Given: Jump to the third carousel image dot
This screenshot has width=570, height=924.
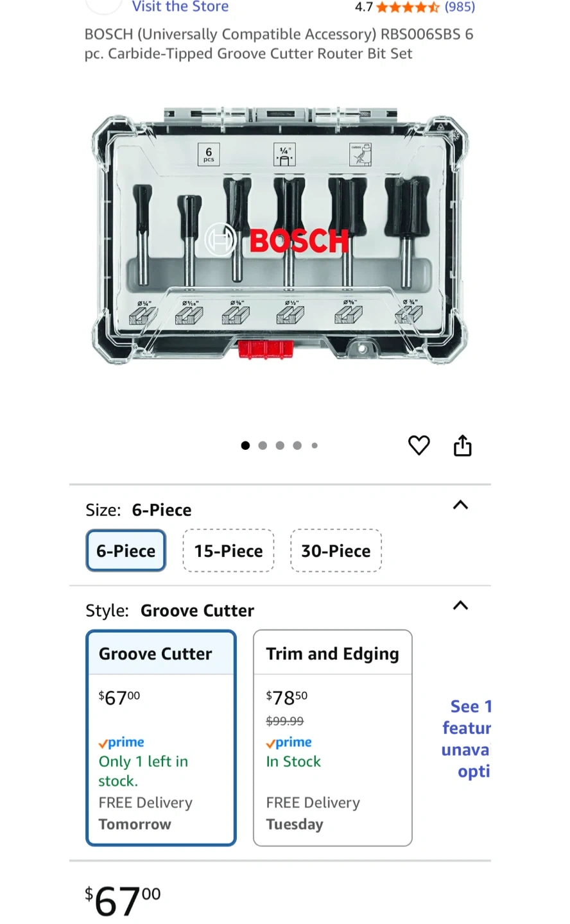Looking at the screenshot, I should click(x=280, y=445).
